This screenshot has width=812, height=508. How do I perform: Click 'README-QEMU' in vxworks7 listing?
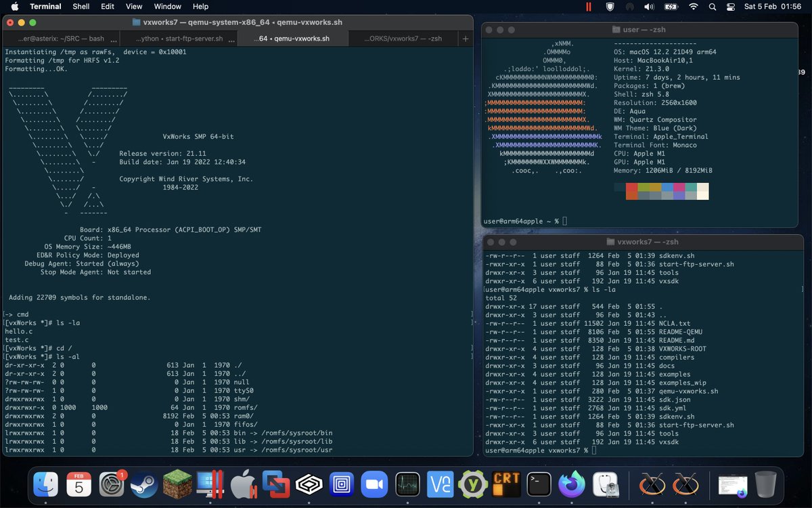click(x=681, y=332)
